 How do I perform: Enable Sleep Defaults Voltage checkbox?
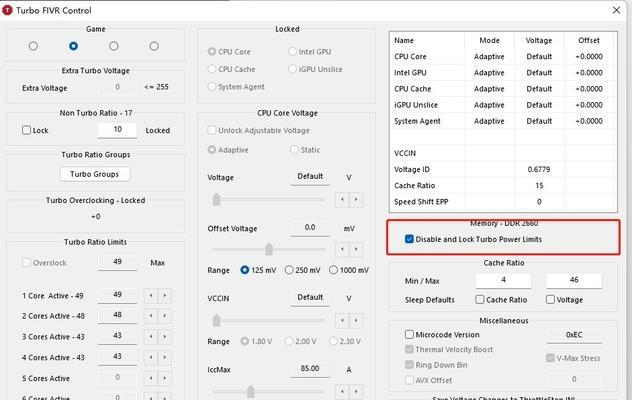(x=550, y=300)
